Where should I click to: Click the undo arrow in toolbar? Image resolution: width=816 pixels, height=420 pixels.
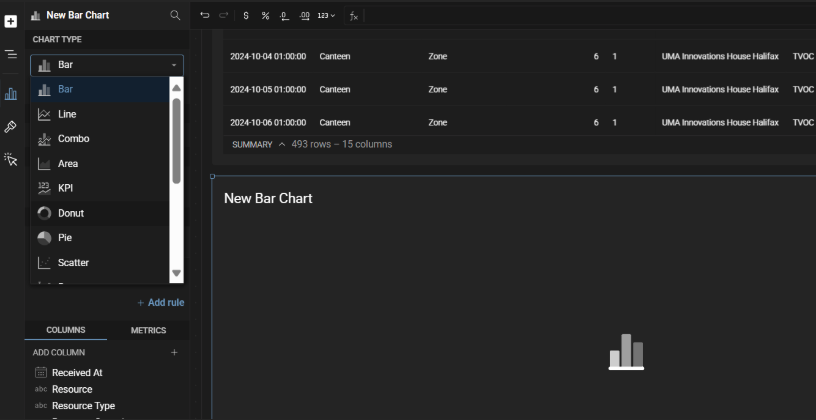[205, 16]
